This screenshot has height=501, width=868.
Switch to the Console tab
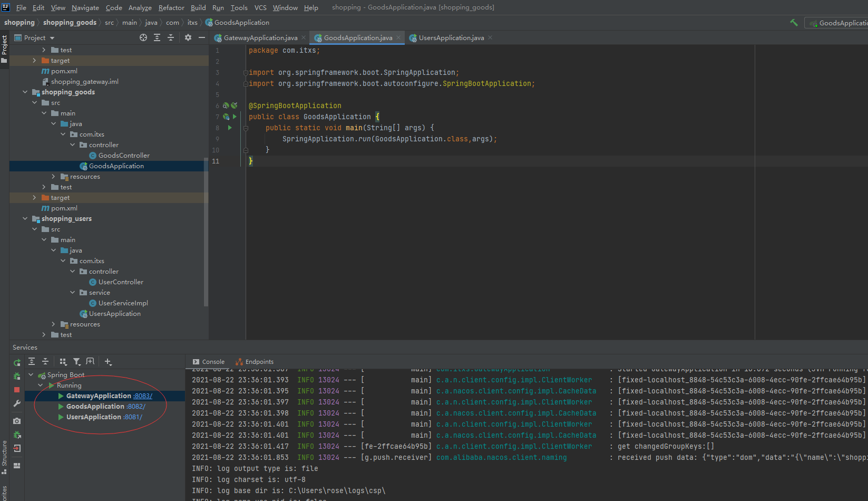pos(209,362)
